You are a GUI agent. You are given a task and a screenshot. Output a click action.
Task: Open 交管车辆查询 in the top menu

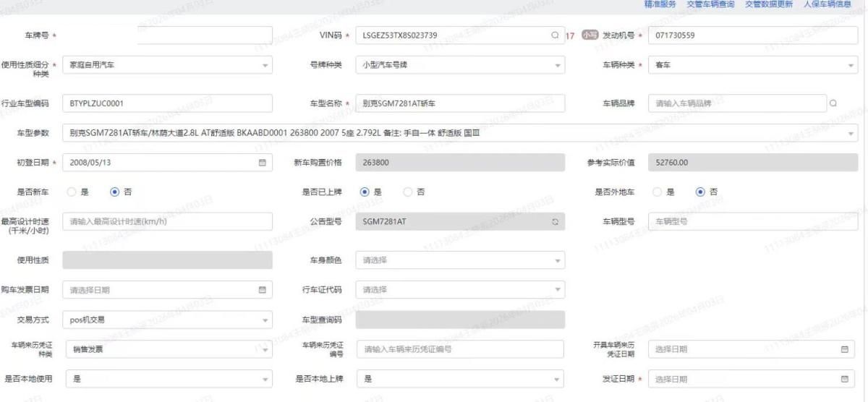pos(710,4)
